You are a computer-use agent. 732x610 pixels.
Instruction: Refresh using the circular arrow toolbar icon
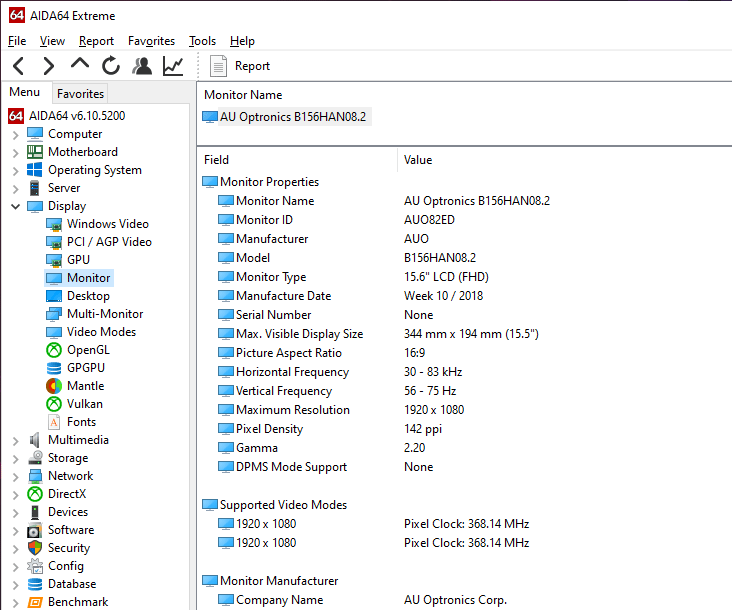pyautogui.click(x=111, y=66)
